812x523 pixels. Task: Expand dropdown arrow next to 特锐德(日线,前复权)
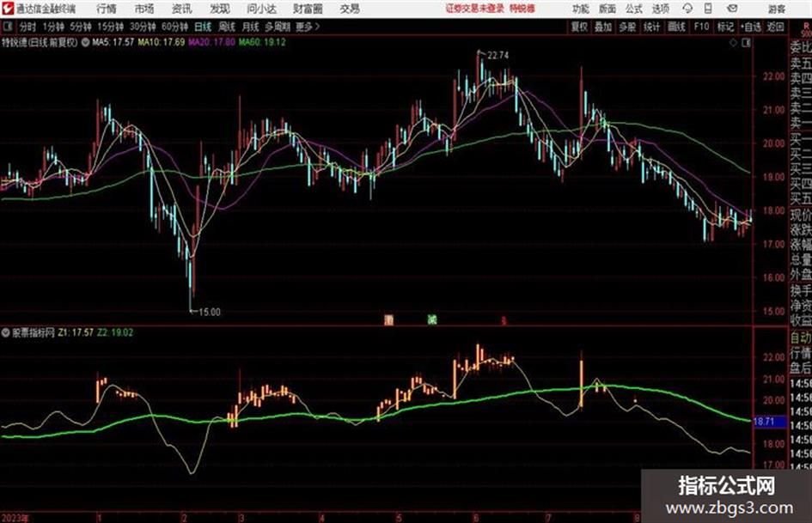tap(85, 42)
